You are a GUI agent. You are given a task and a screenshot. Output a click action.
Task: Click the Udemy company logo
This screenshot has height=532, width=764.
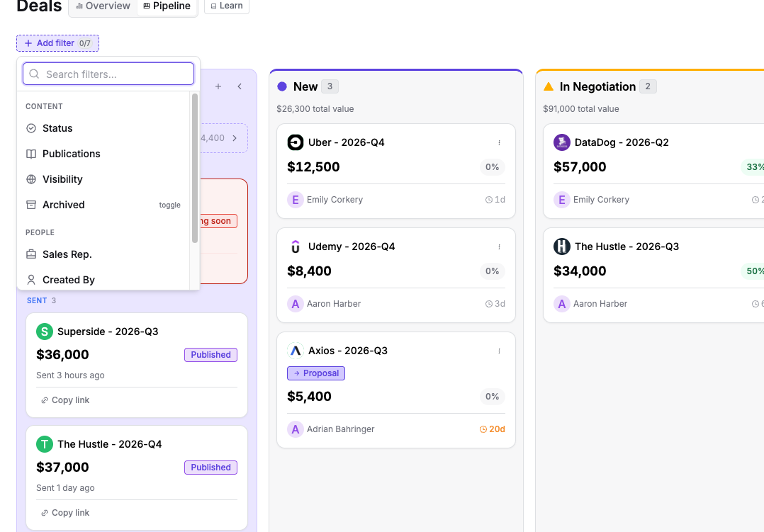(x=296, y=247)
